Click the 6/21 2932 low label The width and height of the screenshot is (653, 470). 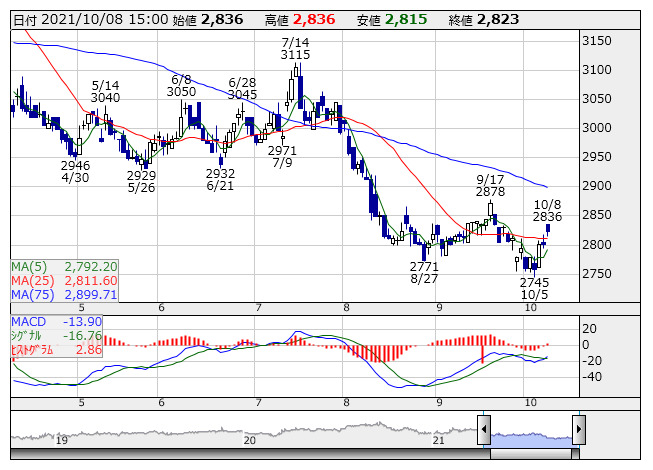(x=220, y=179)
